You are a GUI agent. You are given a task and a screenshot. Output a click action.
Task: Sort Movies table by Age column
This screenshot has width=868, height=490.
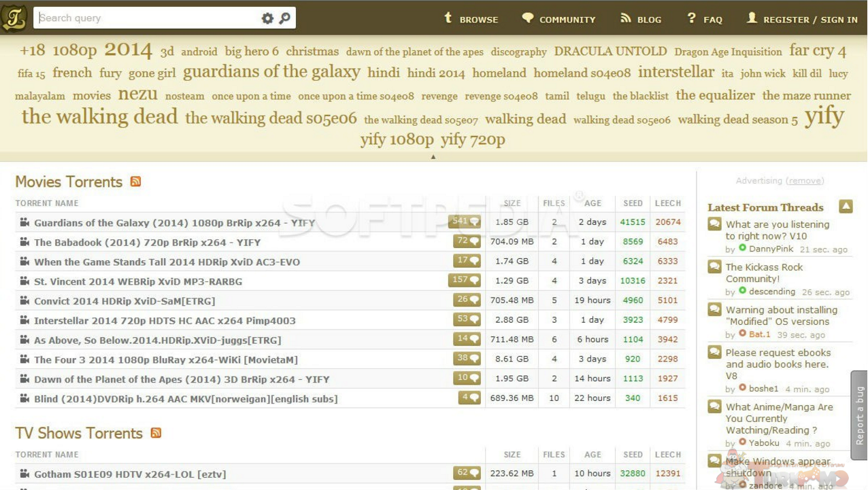(x=592, y=203)
